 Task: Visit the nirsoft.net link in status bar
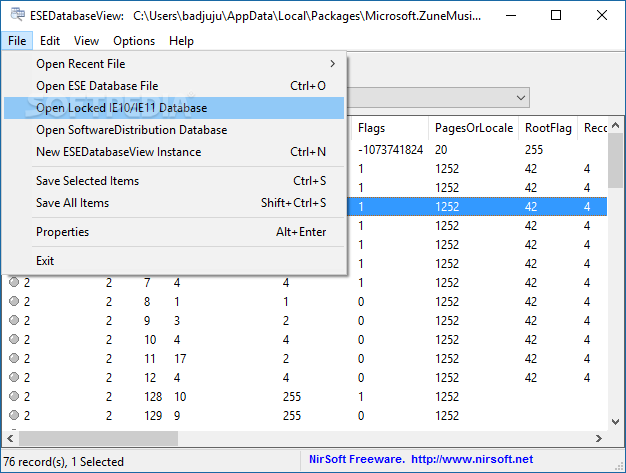coord(472,459)
